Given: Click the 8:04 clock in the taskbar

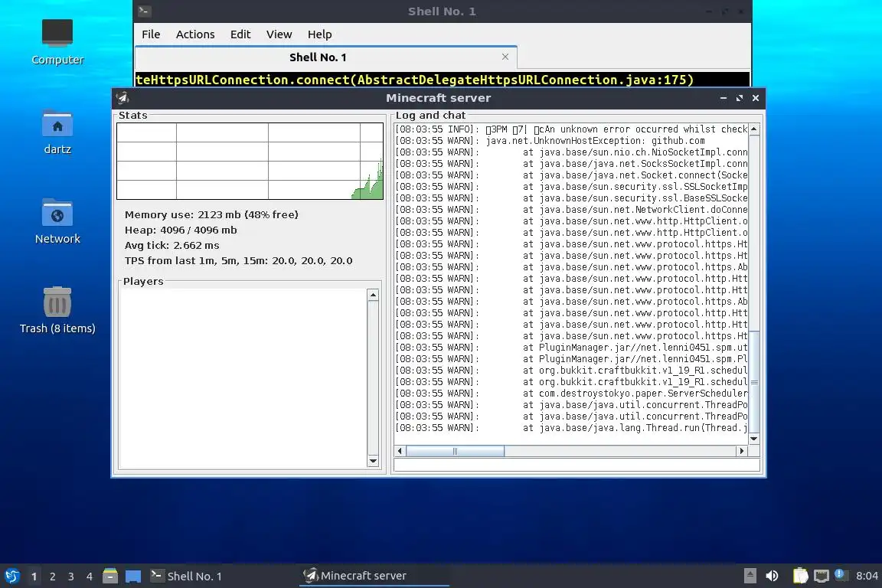Looking at the screenshot, I should click(867, 576).
